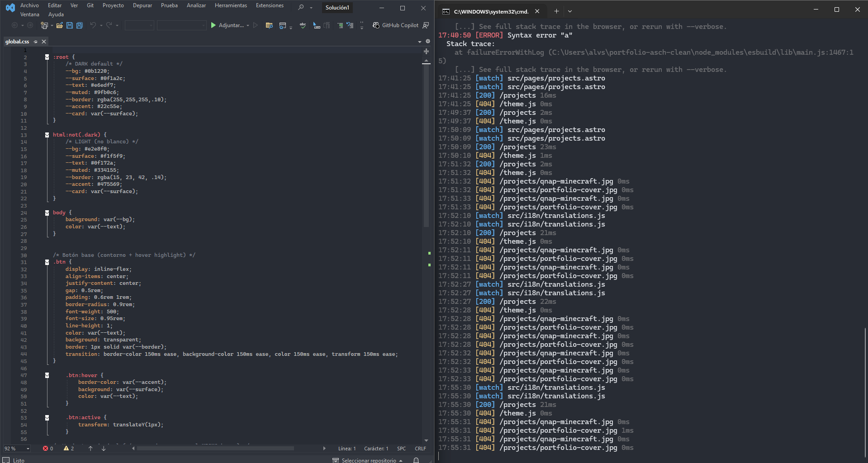The height and width of the screenshot is (463, 868).
Task: Click the notifications bell in status bar
Action: tap(416, 460)
